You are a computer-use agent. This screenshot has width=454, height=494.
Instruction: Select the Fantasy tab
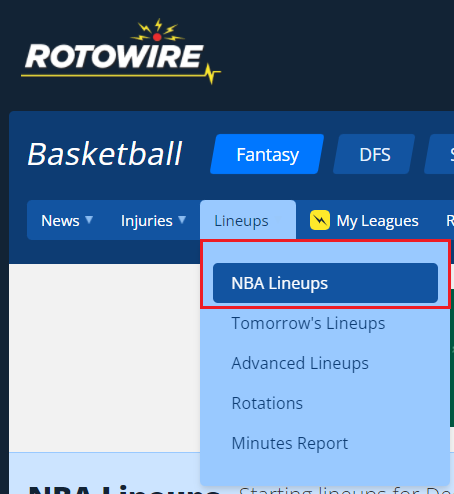click(x=267, y=154)
